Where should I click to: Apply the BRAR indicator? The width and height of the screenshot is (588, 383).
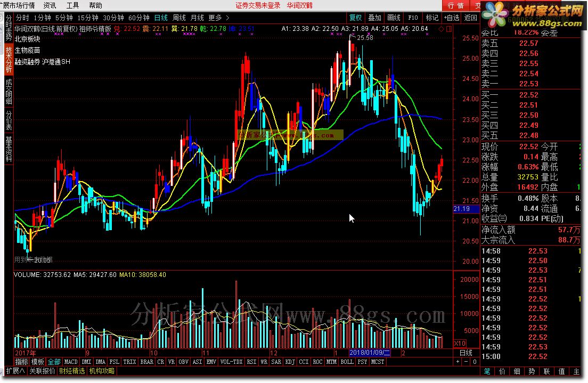[146, 362]
